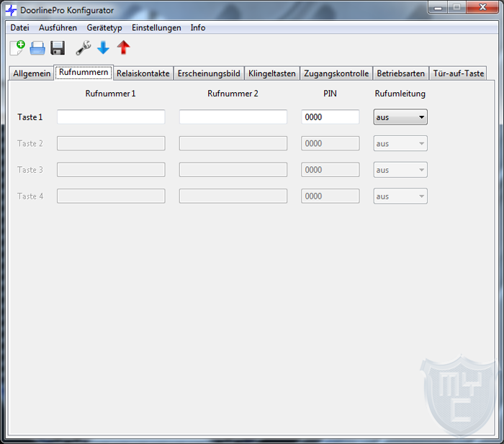Open settings with wrench icon

84,48
